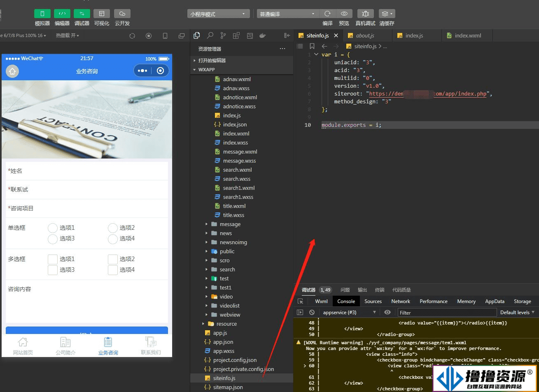Click the compile (编译) refresh icon

[327, 14]
